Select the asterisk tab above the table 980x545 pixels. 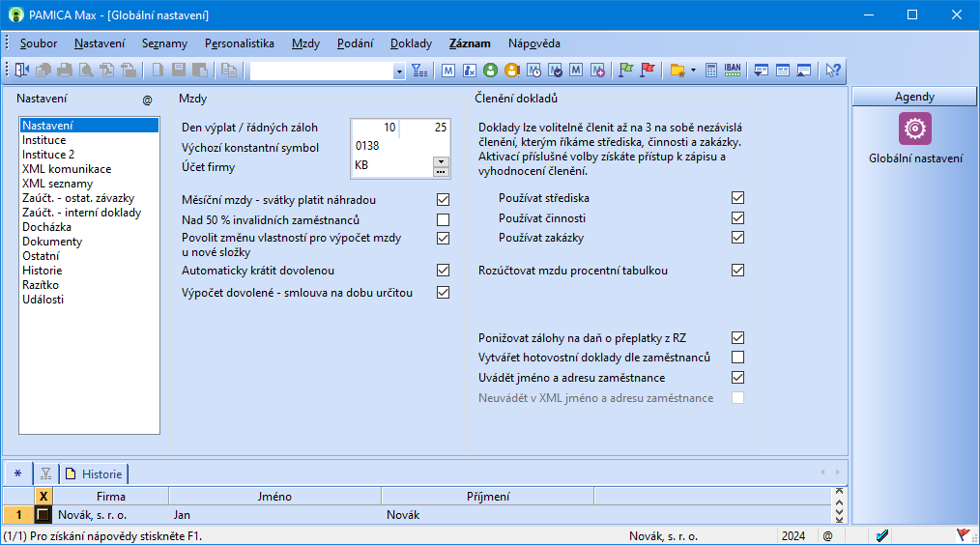pyautogui.click(x=17, y=473)
